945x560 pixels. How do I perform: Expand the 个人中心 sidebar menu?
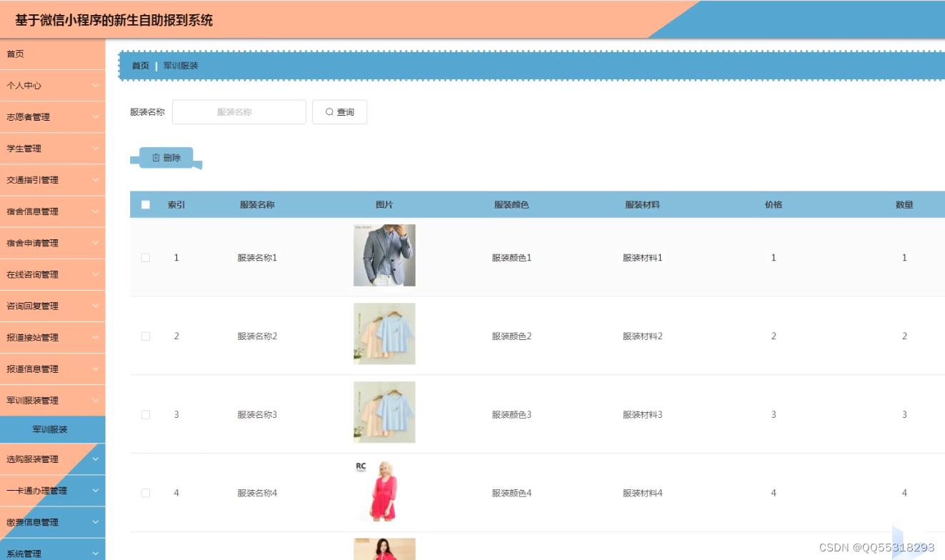pos(53,86)
